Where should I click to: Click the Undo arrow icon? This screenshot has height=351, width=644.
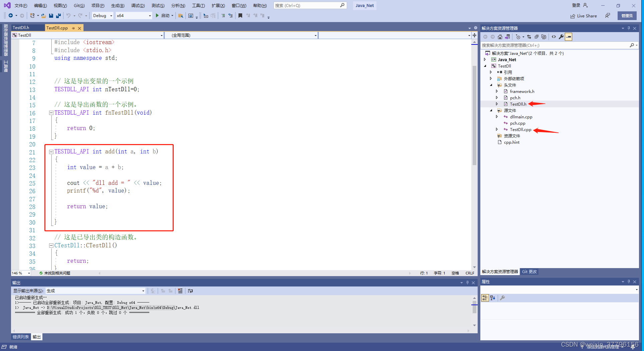(x=68, y=16)
